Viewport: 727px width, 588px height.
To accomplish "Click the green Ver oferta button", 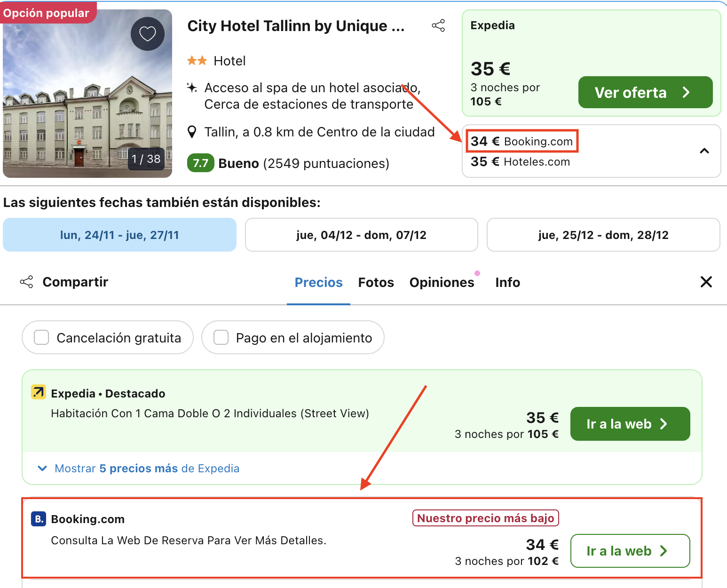I will (645, 92).
